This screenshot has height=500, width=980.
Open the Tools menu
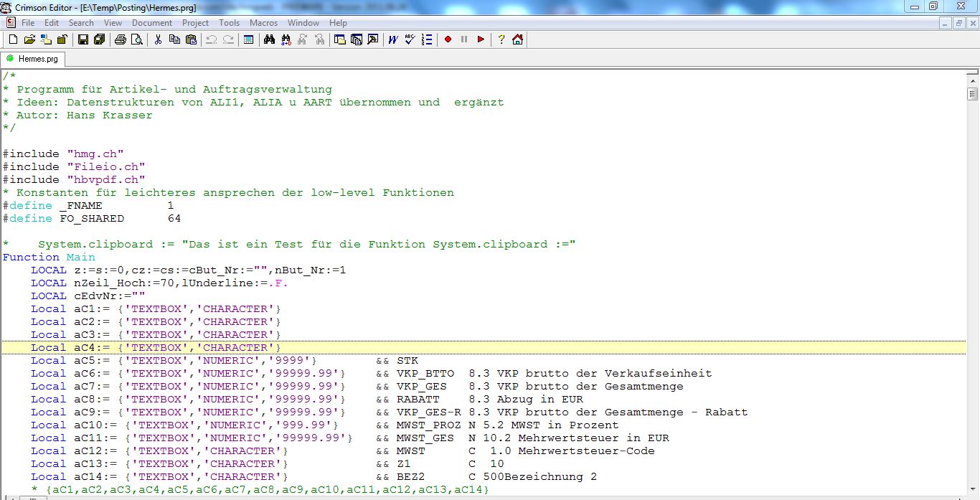point(229,23)
